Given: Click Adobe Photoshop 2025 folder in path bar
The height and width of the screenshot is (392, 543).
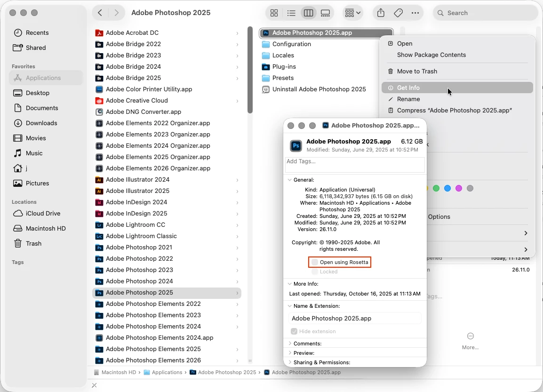Looking at the screenshot, I should click(223, 372).
